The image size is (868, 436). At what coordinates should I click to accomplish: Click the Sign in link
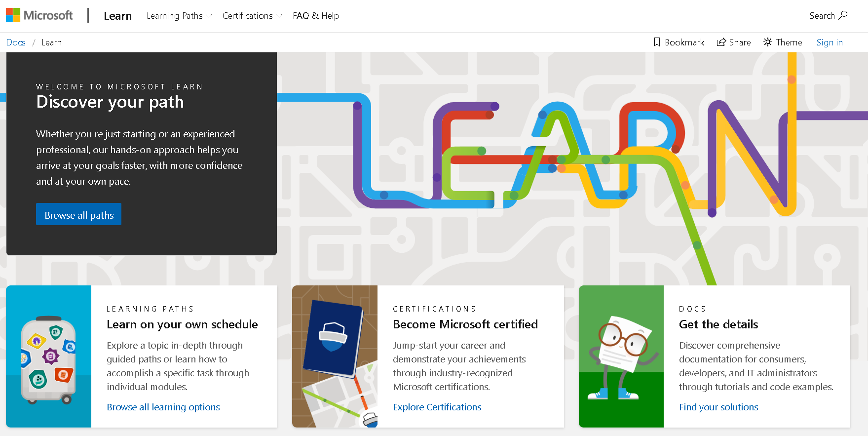[x=829, y=42]
